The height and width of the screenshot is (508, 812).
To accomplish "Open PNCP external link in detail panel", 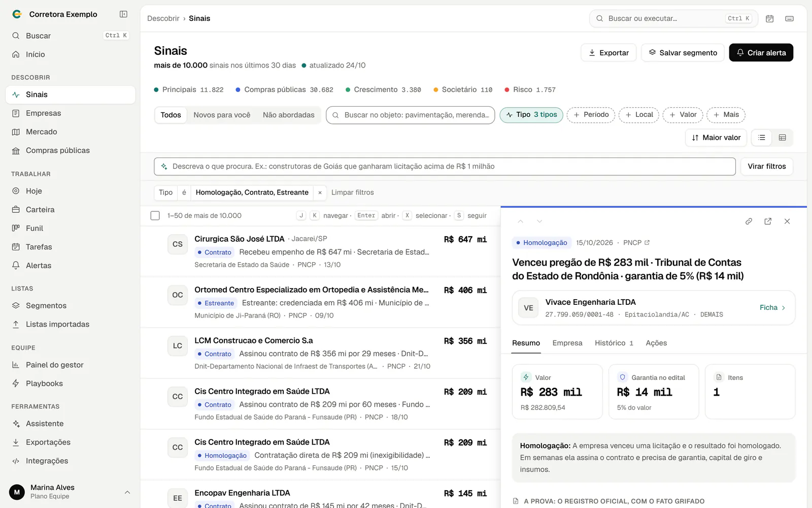I will [x=636, y=243].
